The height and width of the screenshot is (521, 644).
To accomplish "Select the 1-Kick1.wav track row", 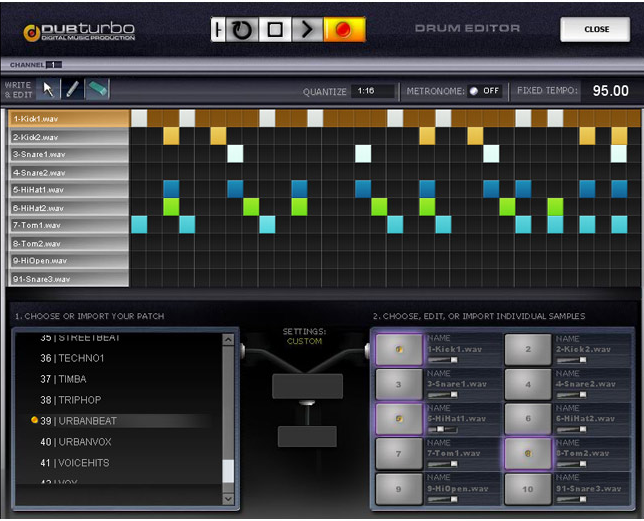I will 69,119.
